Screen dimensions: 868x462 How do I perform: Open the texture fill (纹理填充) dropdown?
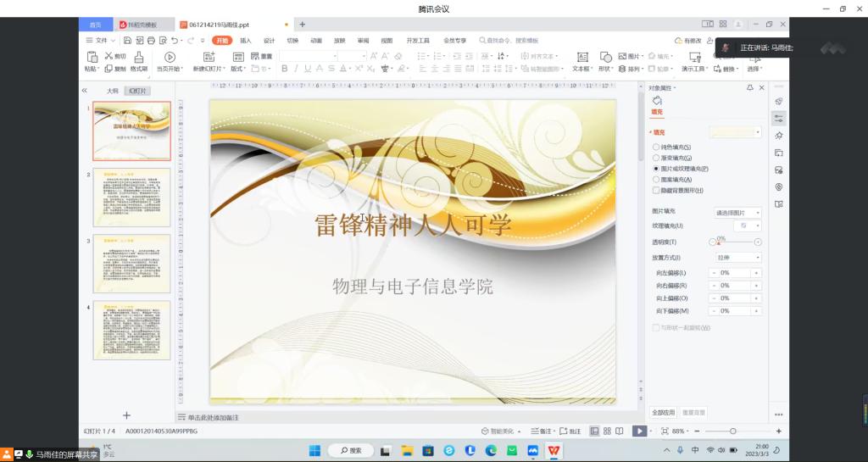click(x=748, y=225)
